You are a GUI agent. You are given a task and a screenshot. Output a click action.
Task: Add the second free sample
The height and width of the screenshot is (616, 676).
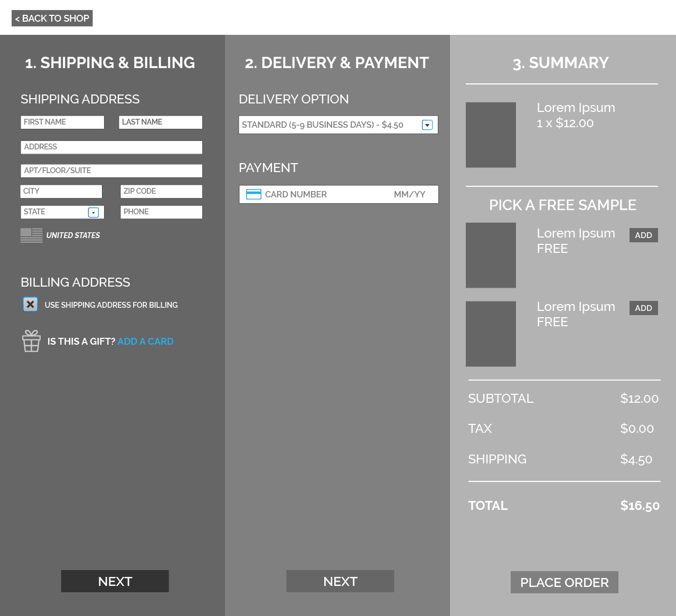tap(643, 308)
